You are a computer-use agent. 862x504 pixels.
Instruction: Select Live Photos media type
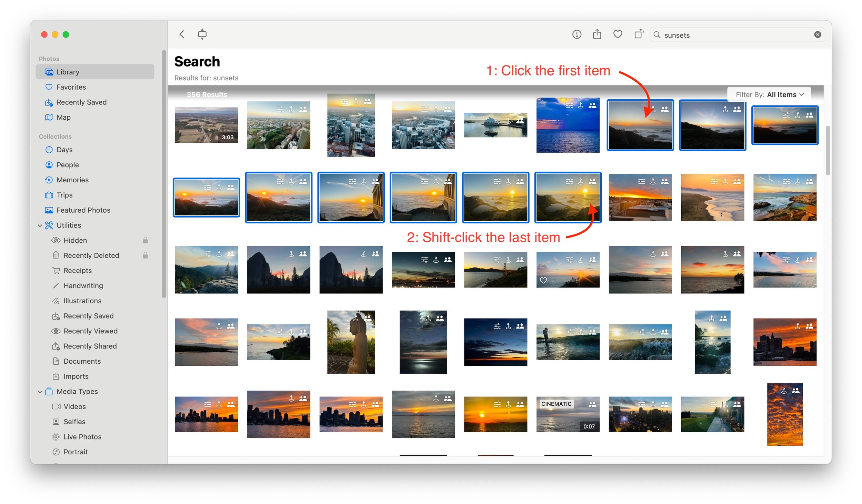coord(82,437)
